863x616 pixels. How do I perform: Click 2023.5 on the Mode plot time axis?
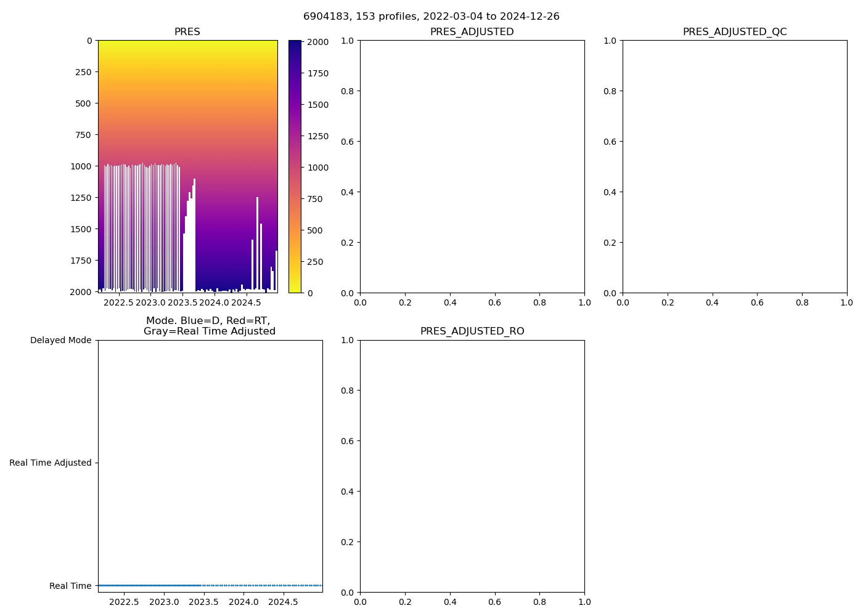point(203,602)
